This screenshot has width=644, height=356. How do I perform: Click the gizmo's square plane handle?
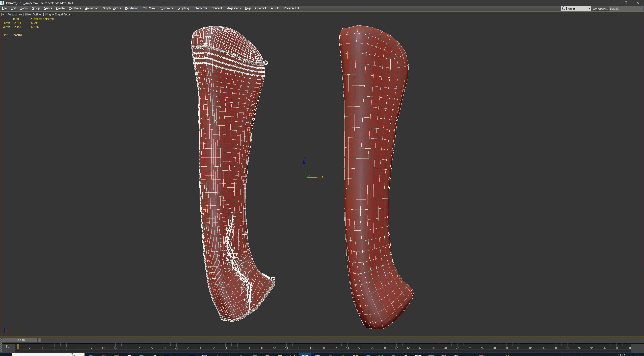(x=304, y=177)
